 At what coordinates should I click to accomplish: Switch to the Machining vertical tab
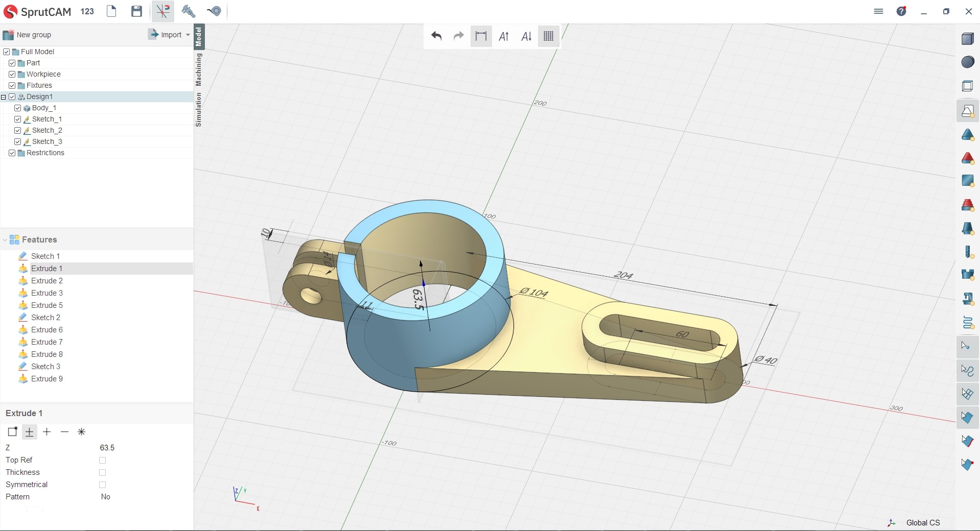click(x=199, y=69)
